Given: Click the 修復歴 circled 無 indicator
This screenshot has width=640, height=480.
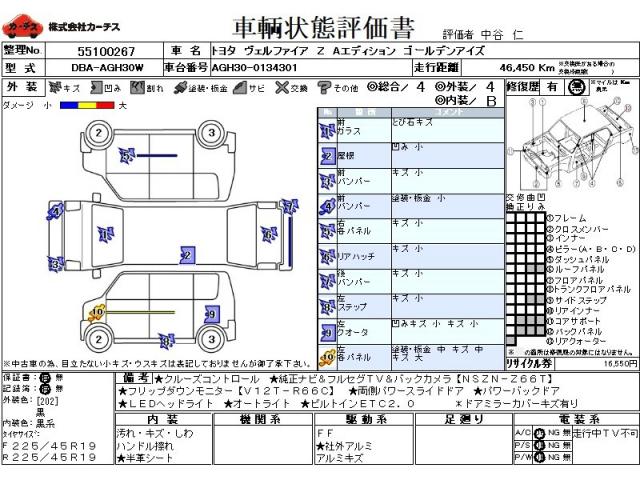Looking at the screenshot, I should [573, 87].
